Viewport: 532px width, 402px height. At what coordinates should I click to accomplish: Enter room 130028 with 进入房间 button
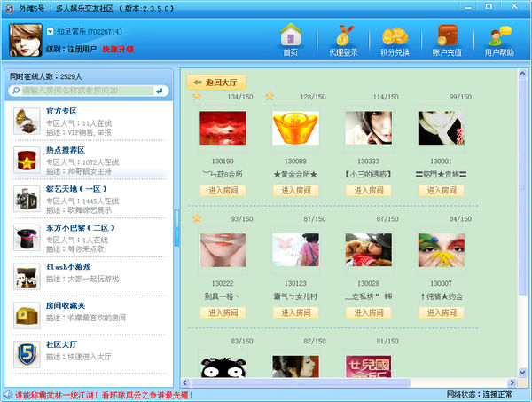pyautogui.click(x=369, y=312)
